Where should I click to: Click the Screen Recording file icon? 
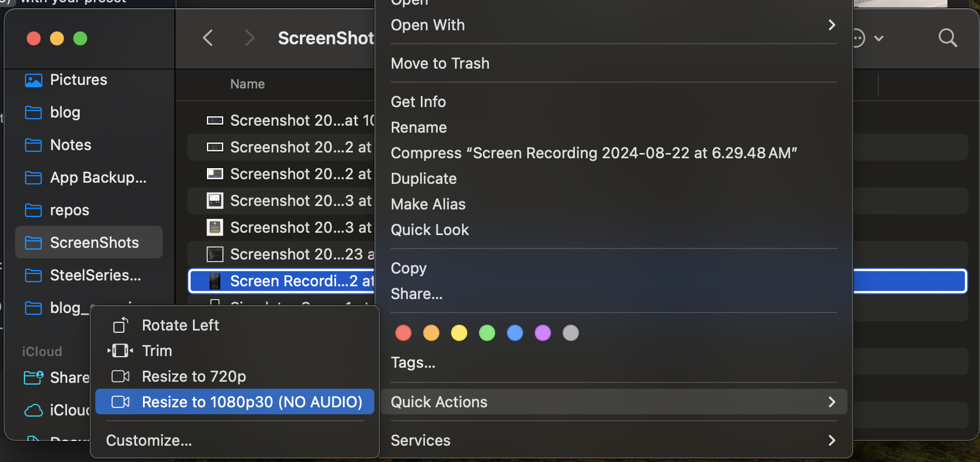(215, 281)
